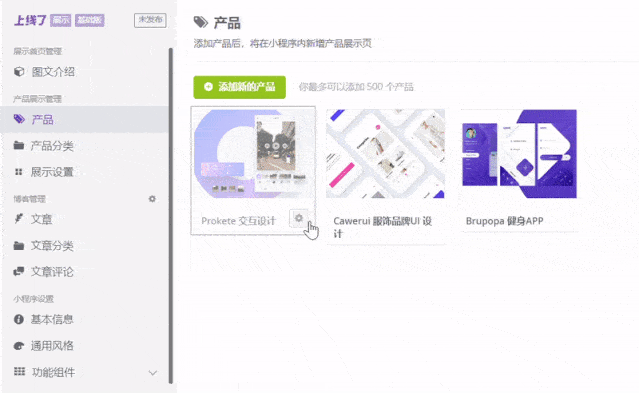Click the sidebar vertical scrollbar
Screen dimensions: 639x393
[x=171, y=216]
